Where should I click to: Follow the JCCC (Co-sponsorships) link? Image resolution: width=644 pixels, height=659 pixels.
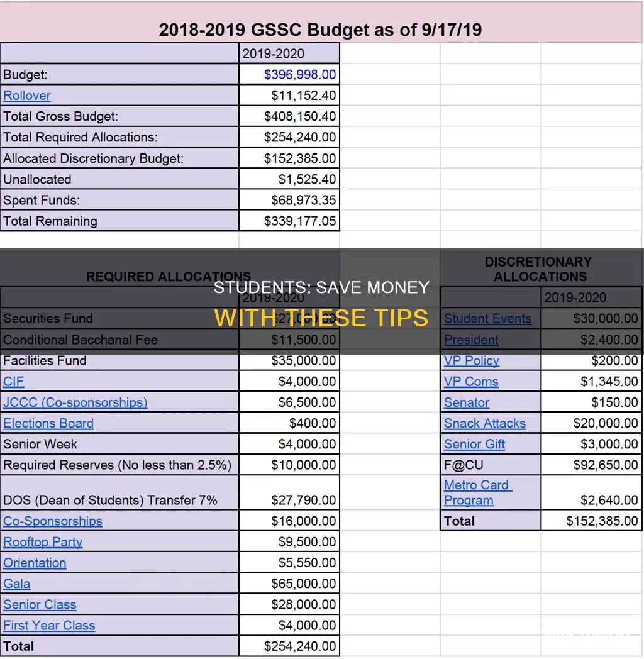75,402
